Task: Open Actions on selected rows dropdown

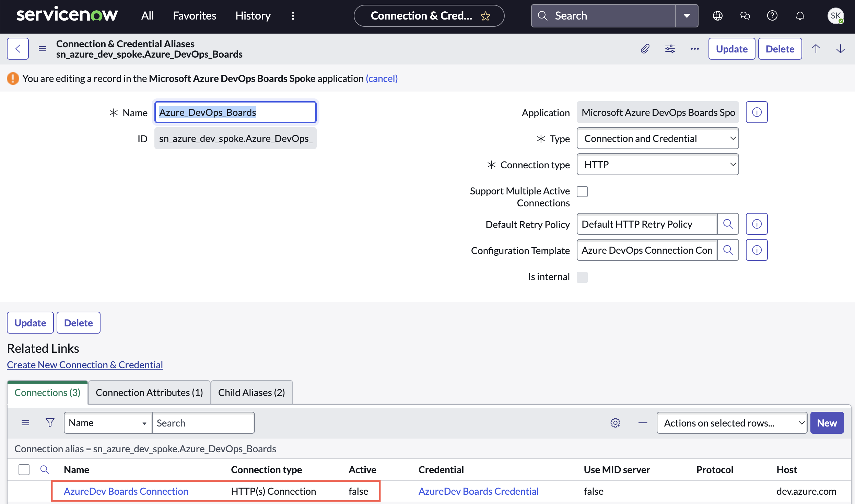Action: [x=732, y=423]
